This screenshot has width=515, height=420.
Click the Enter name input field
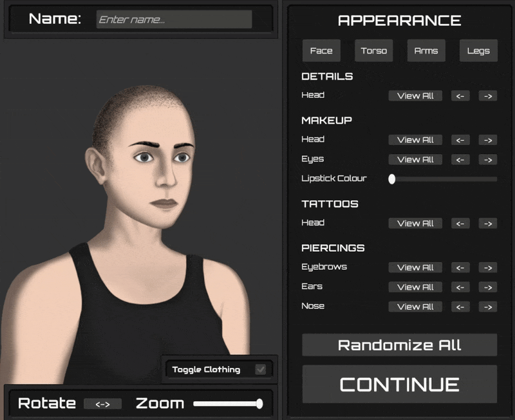pos(174,20)
